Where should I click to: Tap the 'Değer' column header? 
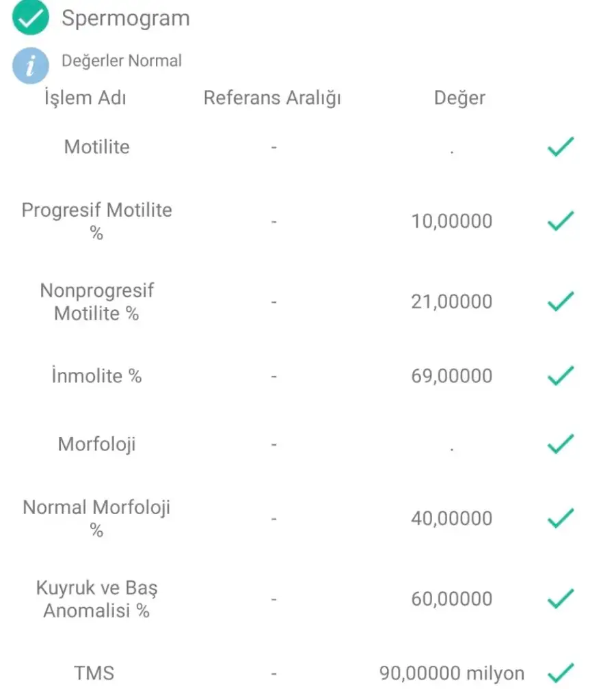coord(459,98)
